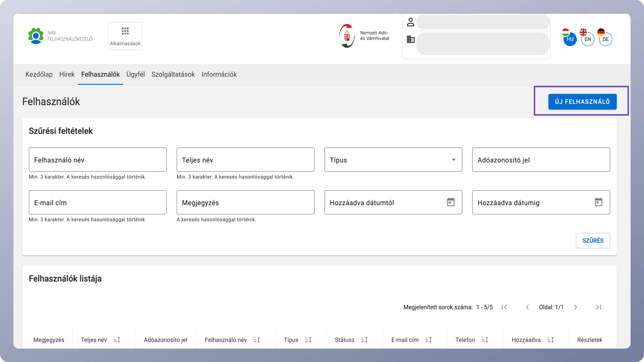Image resolution: width=644 pixels, height=362 pixels.
Task: Sort by Típus column
Action: (308, 340)
